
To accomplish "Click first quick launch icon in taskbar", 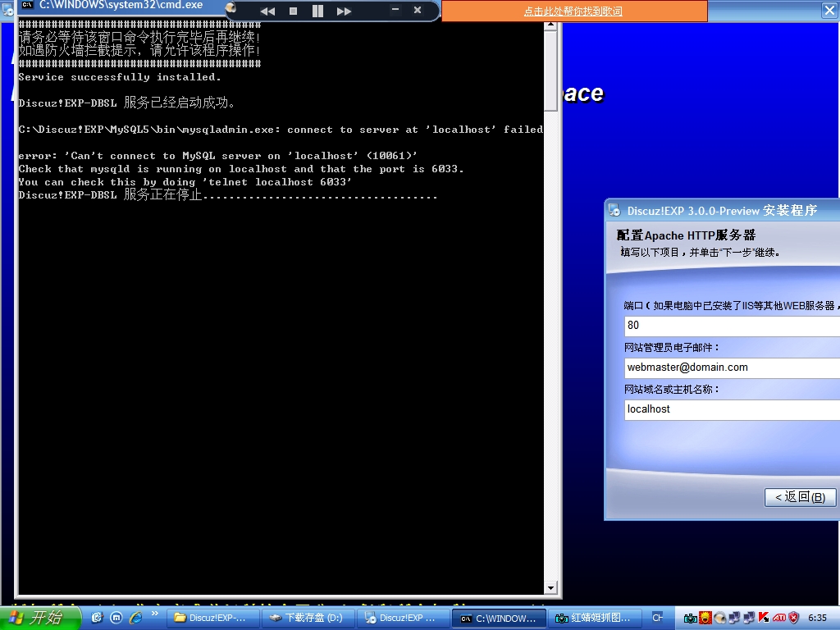I will [97, 618].
